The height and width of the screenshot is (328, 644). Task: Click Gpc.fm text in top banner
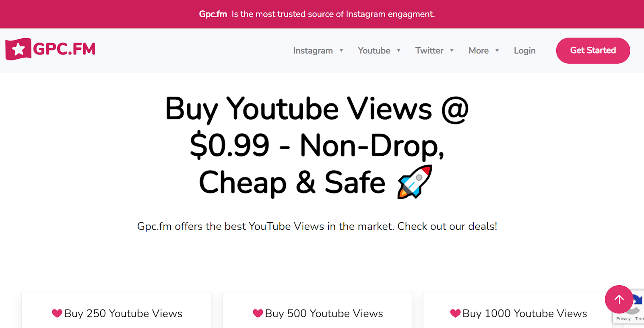click(x=213, y=14)
